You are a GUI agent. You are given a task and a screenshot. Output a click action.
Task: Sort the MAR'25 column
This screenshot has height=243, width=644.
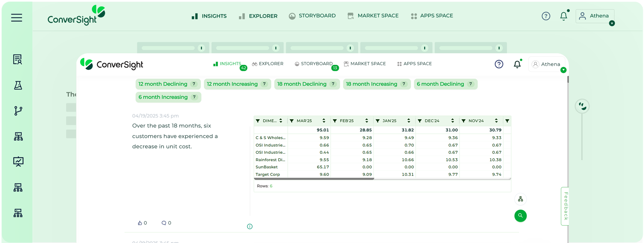click(324, 121)
